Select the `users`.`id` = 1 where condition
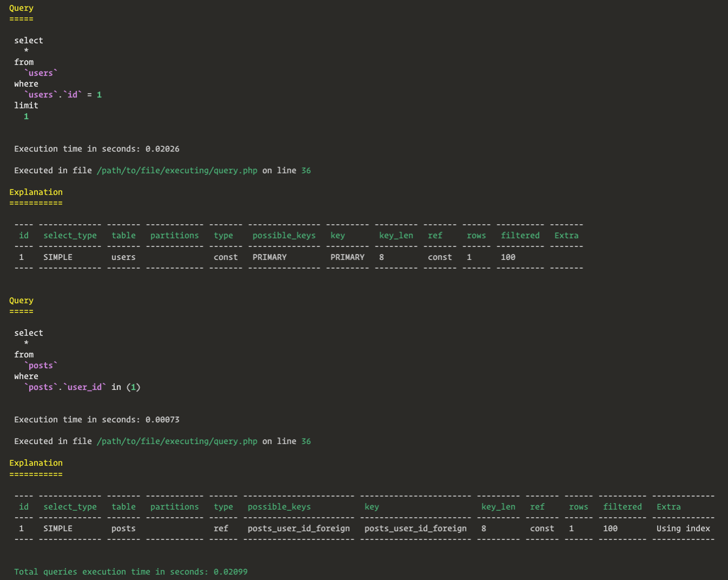 click(63, 95)
